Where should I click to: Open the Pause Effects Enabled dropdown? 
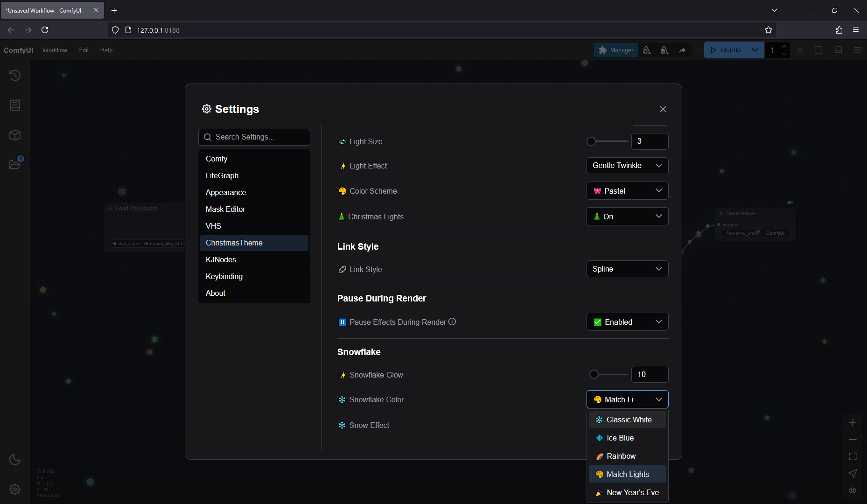click(x=627, y=322)
